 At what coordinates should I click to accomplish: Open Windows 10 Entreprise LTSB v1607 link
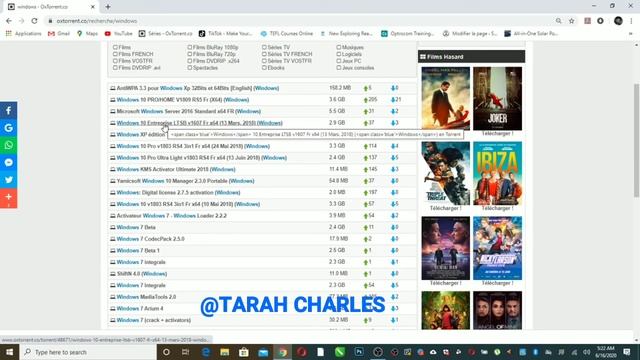[199, 123]
